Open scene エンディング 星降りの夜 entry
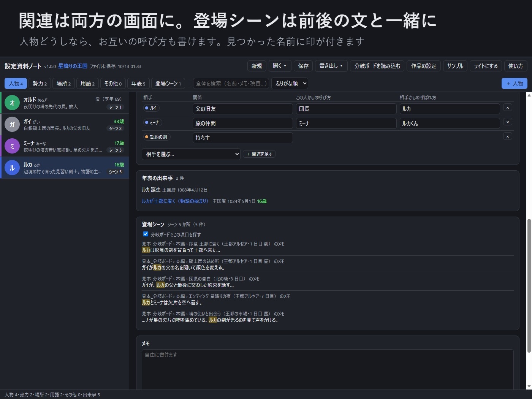The height and width of the screenshot is (399, 532). [328, 299]
